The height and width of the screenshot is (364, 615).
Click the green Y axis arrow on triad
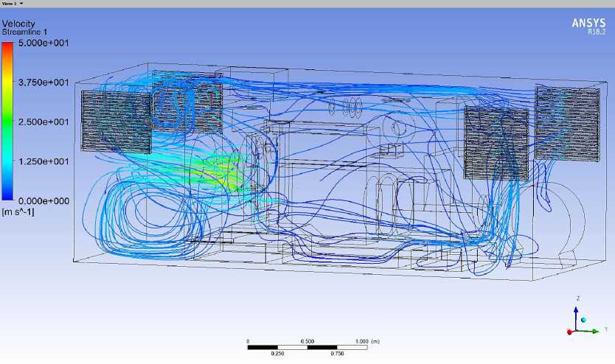[593, 331]
